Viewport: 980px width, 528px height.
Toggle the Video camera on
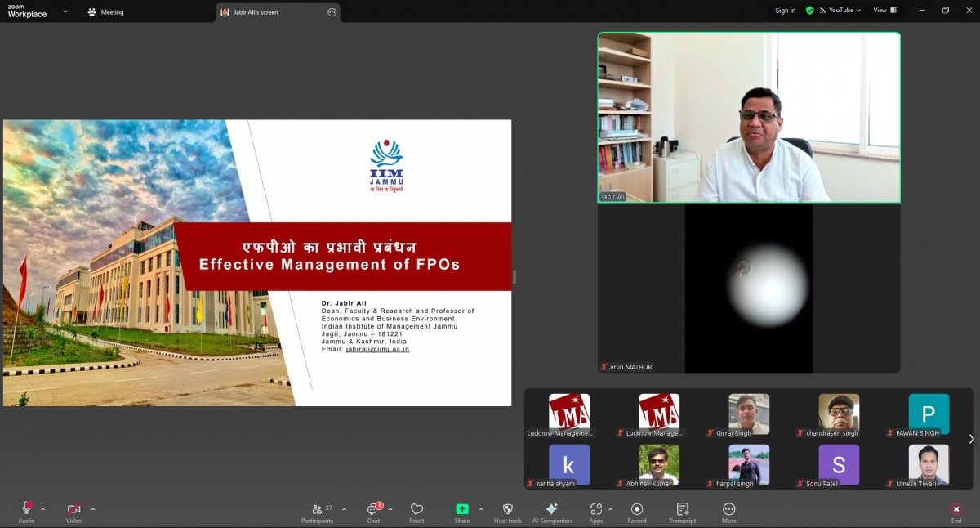(x=73, y=510)
